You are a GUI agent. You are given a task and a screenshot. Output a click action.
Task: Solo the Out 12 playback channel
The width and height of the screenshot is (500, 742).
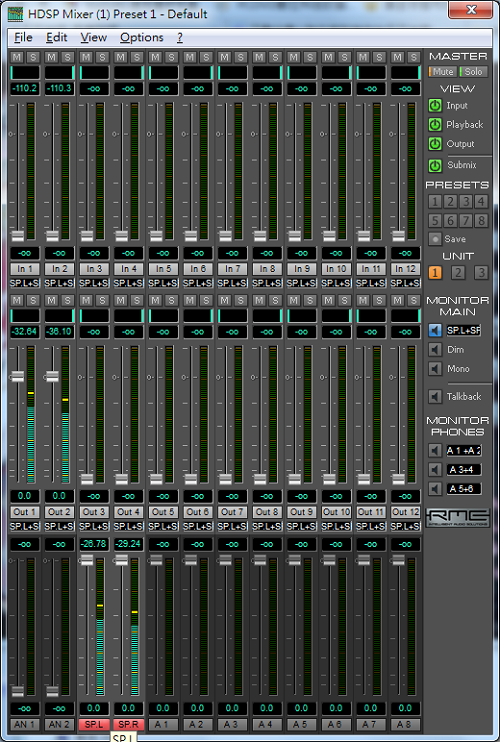[414, 300]
